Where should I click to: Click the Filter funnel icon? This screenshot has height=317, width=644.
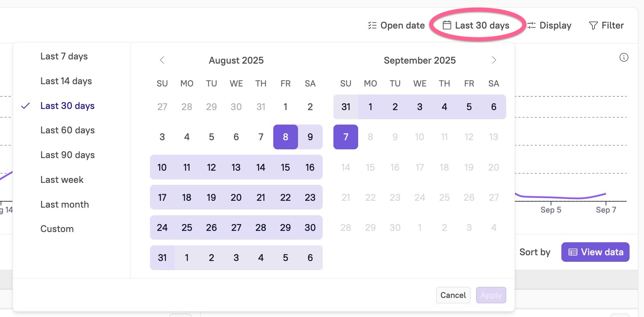tap(593, 25)
